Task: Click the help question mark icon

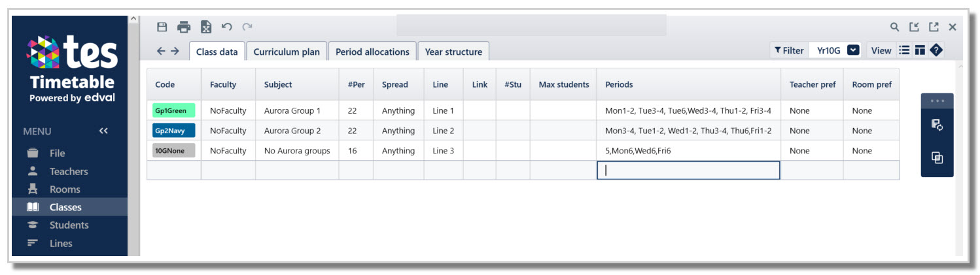Action: coord(936,50)
